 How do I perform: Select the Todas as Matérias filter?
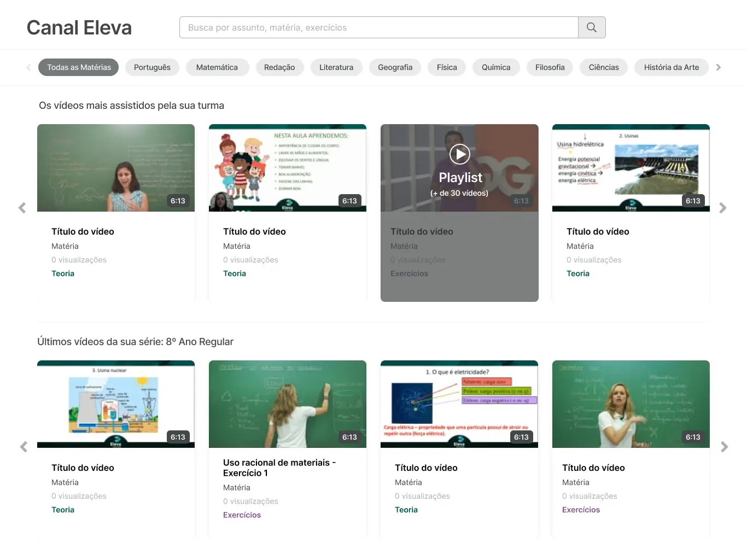79,67
